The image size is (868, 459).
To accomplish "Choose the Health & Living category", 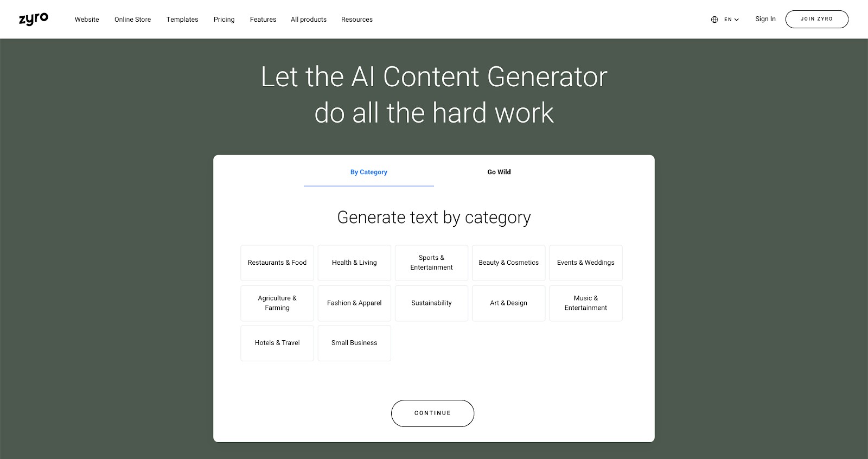I will (x=354, y=263).
